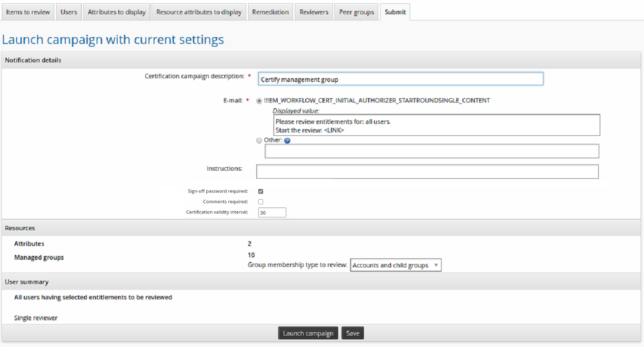Click the help icon next to Other
Image resolution: width=644 pixels, height=347 pixels.
click(287, 141)
